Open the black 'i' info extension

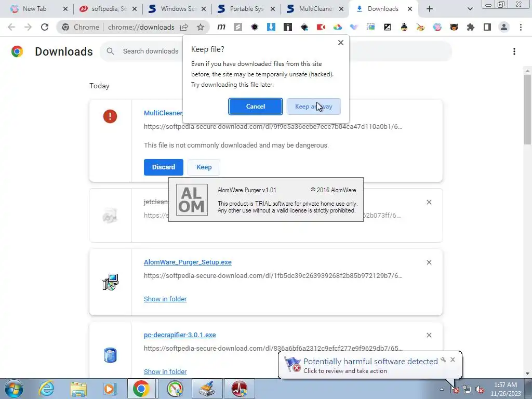click(x=288, y=27)
